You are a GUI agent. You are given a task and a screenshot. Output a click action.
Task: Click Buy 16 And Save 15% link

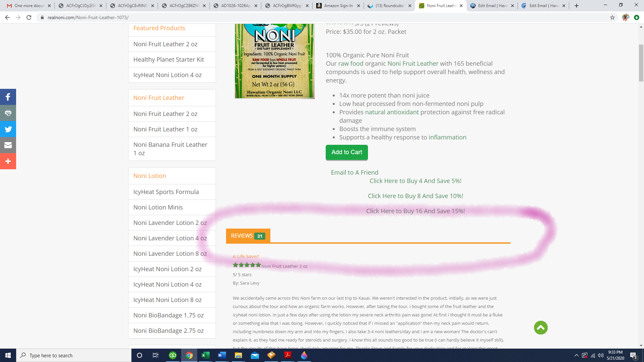pyautogui.click(x=415, y=211)
